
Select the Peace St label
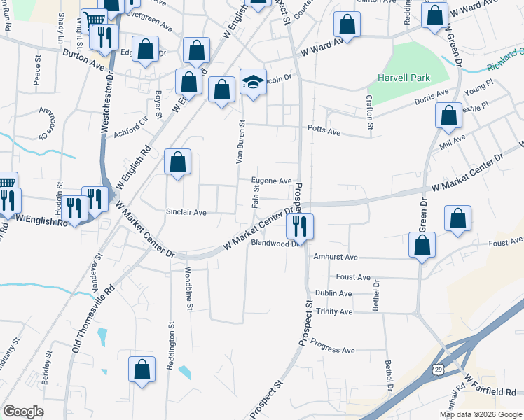coord(37,70)
